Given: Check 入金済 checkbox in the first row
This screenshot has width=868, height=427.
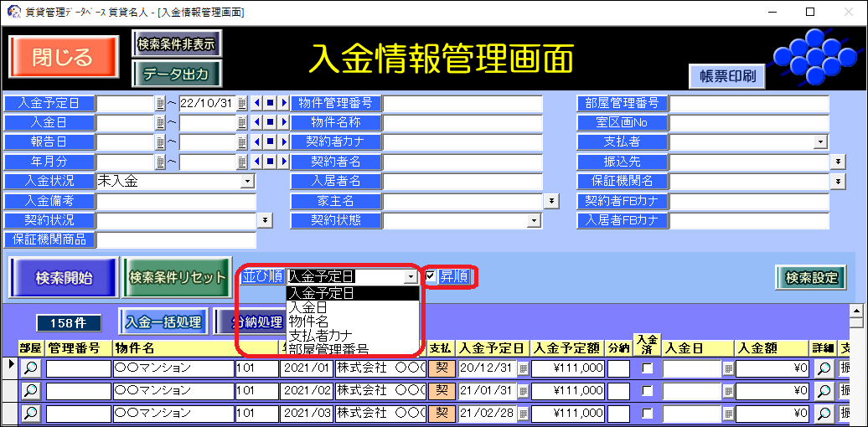Looking at the screenshot, I should [x=647, y=368].
